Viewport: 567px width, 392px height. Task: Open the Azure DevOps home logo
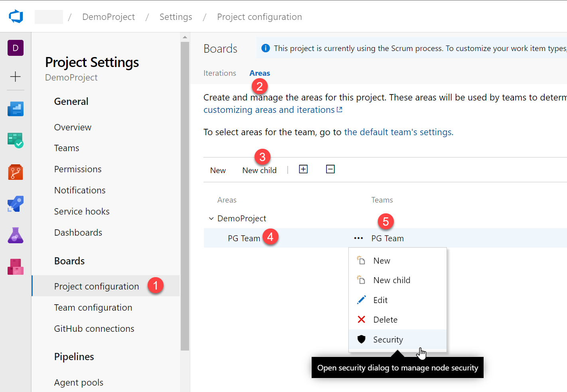click(x=16, y=17)
